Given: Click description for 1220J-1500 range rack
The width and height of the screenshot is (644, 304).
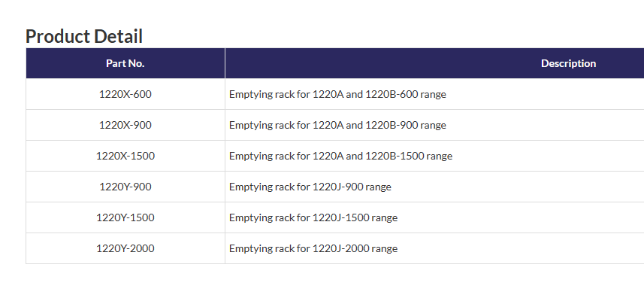Looking at the screenshot, I should 313,218.
